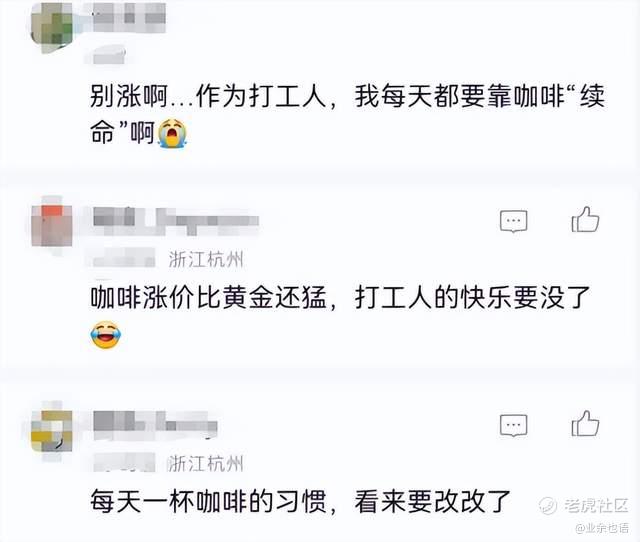Click 浙江杭州 location under second commenter
This screenshot has height=542, width=640.
pyautogui.click(x=206, y=259)
